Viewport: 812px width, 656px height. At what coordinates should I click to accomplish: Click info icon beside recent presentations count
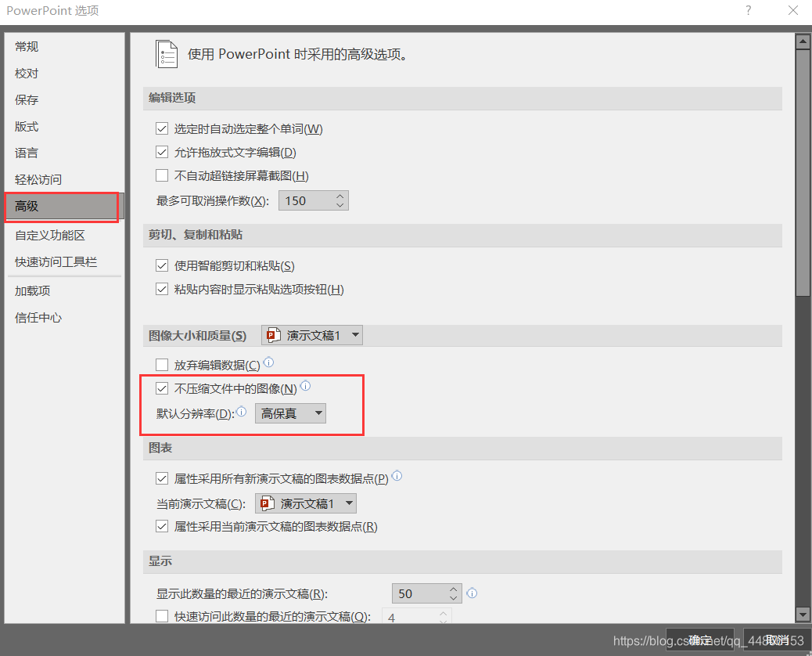tap(472, 593)
